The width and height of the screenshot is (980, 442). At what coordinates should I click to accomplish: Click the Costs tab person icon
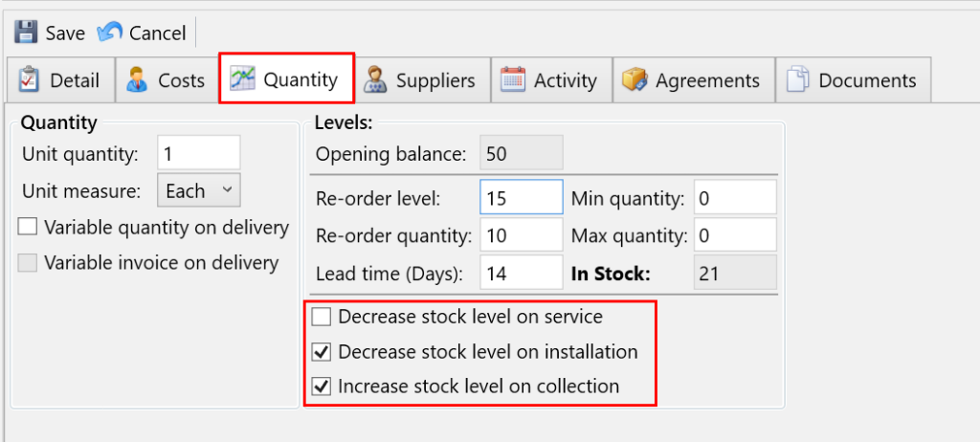(x=137, y=80)
